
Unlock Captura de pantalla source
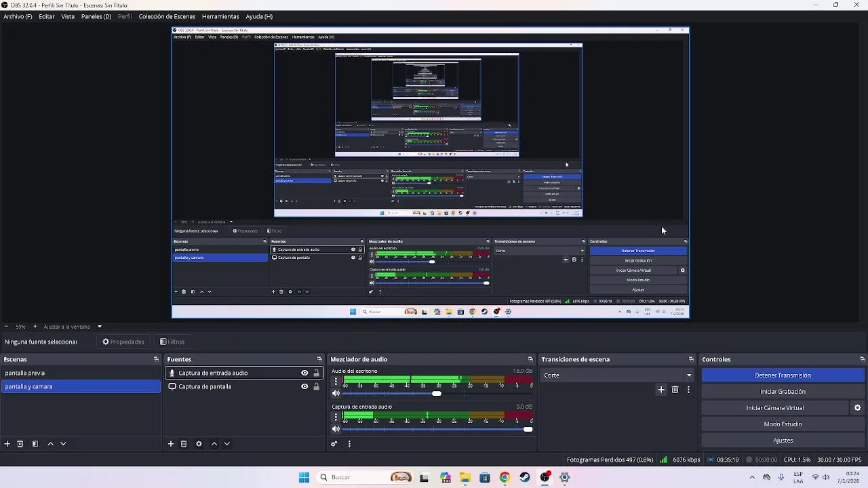coord(316,386)
